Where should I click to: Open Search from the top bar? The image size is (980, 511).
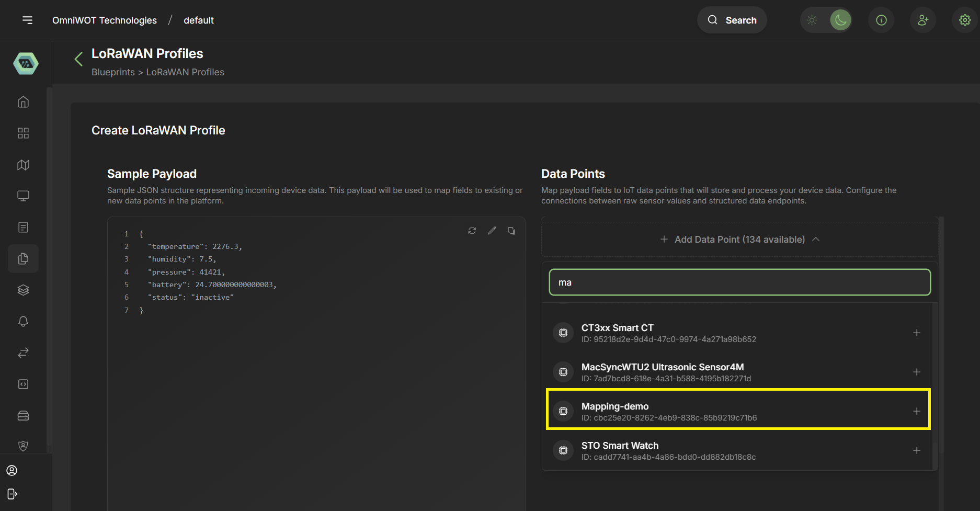[x=732, y=20]
